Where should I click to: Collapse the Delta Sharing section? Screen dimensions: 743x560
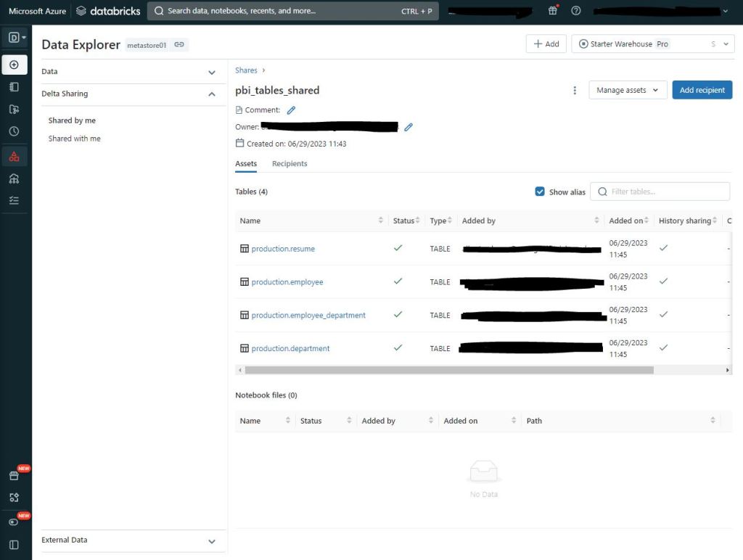point(212,94)
